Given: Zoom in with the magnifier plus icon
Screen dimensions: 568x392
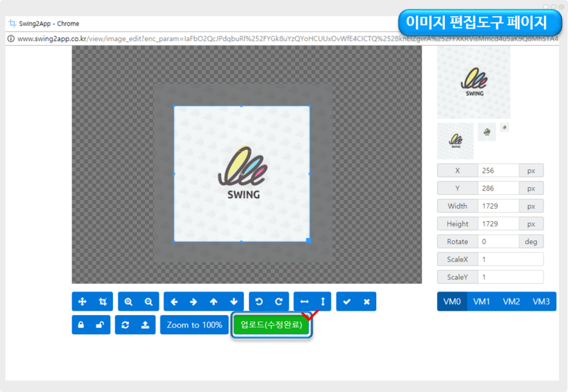Looking at the screenshot, I should pos(128,302).
